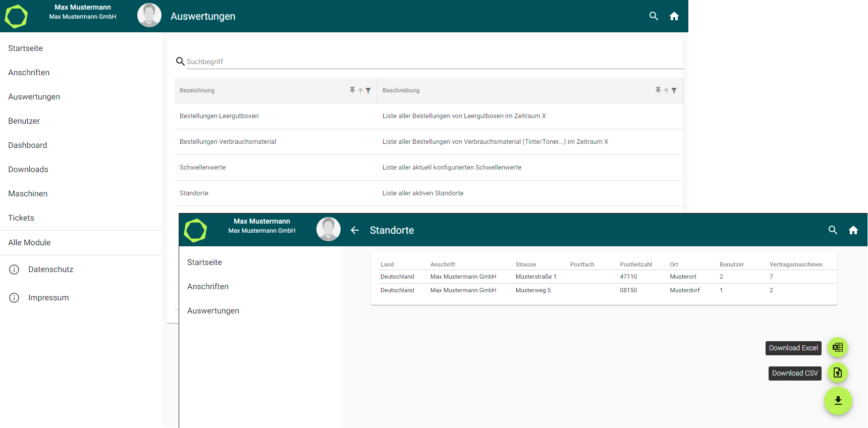Click the large green download floating button
The width and height of the screenshot is (868, 428).
[x=838, y=401]
